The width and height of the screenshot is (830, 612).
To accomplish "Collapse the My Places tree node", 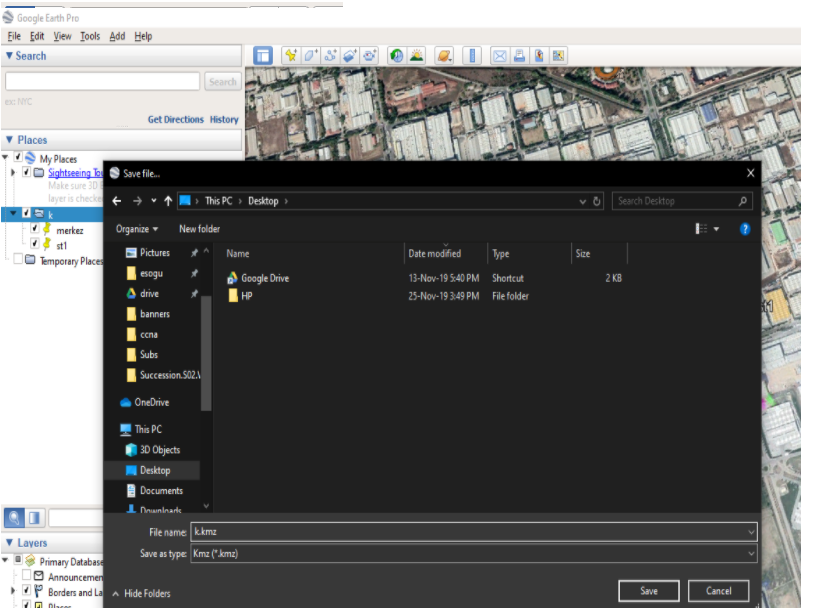I will (x=5, y=157).
